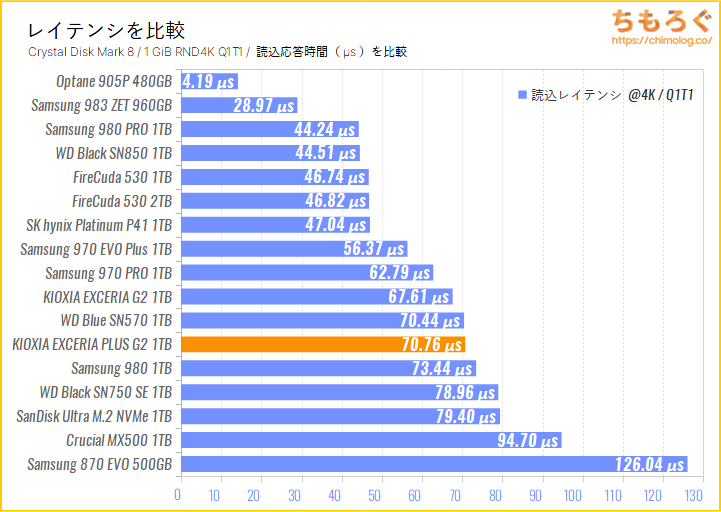Viewport: 721px width, 512px height.
Task: Click the blue legend swatch for 読込レイテンシ
Action: tap(522, 95)
